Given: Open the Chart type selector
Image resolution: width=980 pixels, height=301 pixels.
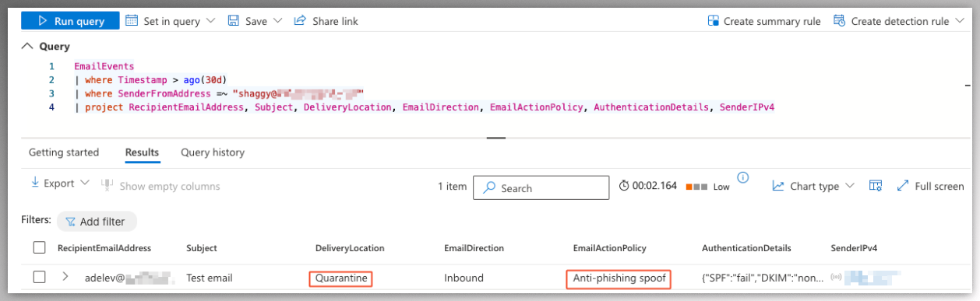Looking at the screenshot, I should 813,186.
